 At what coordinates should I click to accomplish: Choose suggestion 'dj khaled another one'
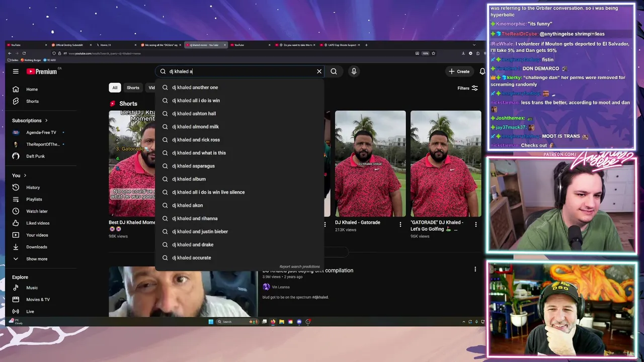239,87
